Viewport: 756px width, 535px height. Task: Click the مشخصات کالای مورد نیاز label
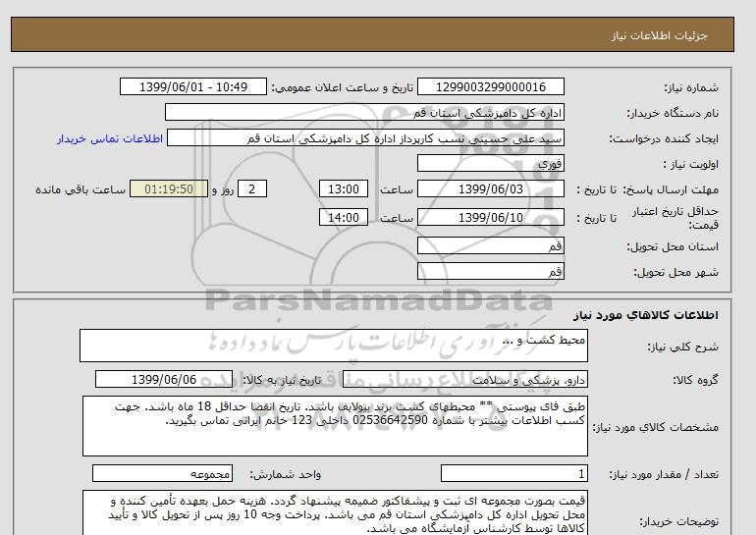(x=656, y=427)
